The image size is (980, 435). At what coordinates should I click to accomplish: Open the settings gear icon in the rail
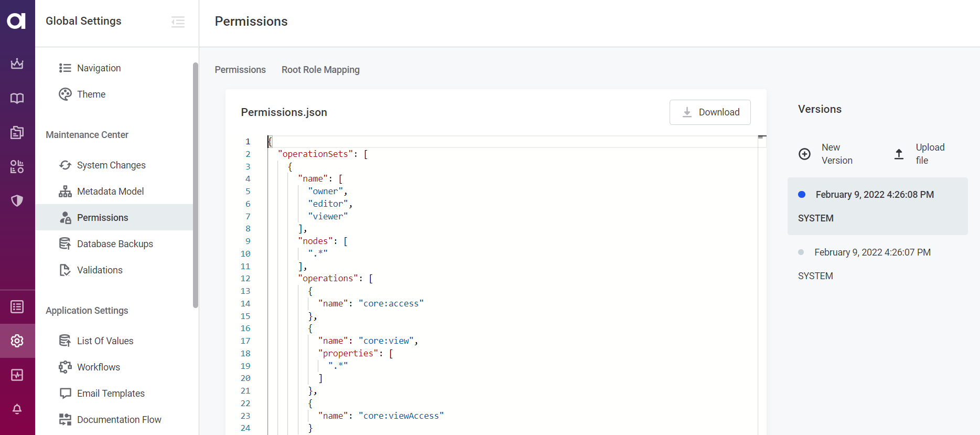(17, 341)
